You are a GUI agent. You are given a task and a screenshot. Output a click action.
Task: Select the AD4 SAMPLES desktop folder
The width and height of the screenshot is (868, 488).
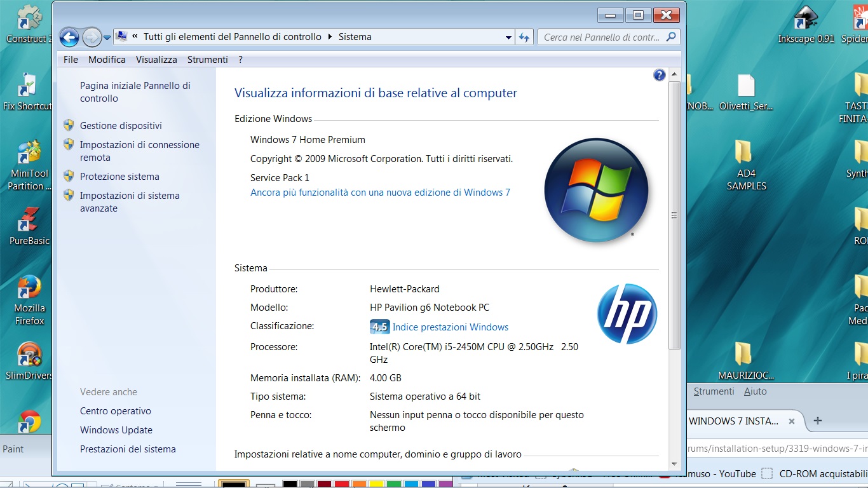(746, 166)
